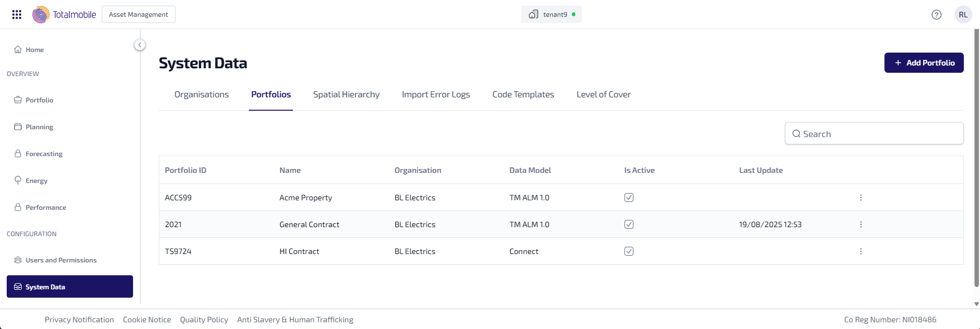
Task: Open the Cookie Notice footer link
Action: [x=146, y=319]
